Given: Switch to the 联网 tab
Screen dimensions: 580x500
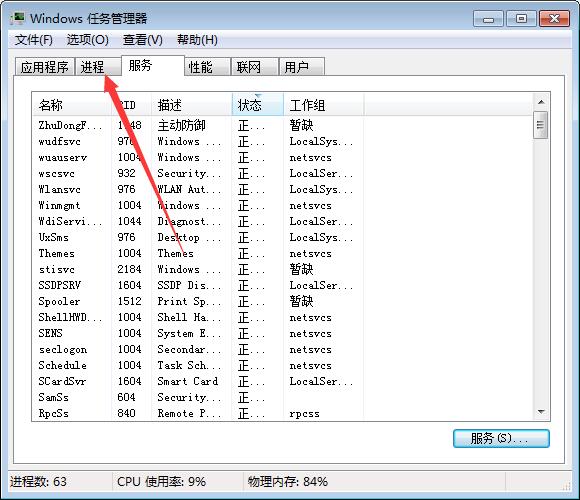Looking at the screenshot, I should 254,67.
